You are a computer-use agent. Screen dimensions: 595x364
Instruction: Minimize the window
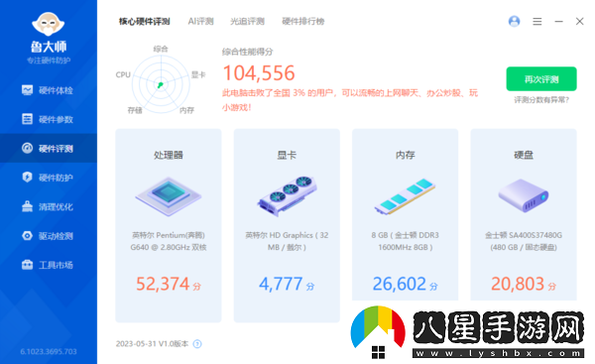click(x=558, y=22)
